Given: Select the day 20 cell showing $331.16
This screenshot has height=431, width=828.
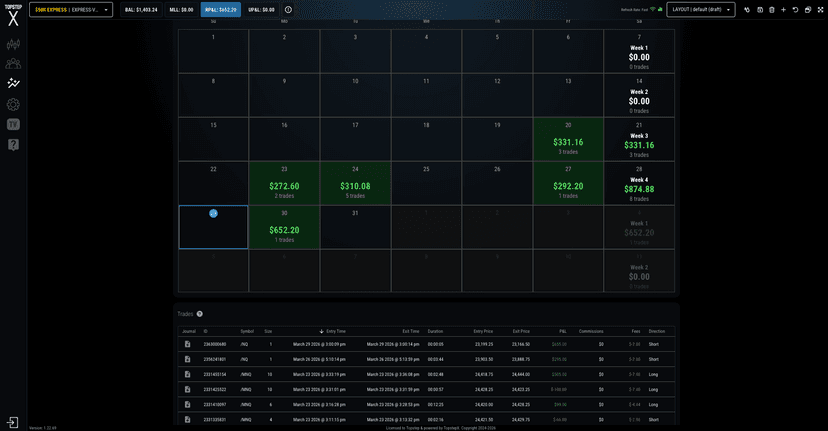Looking at the screenshot, I should coord(568,139).
